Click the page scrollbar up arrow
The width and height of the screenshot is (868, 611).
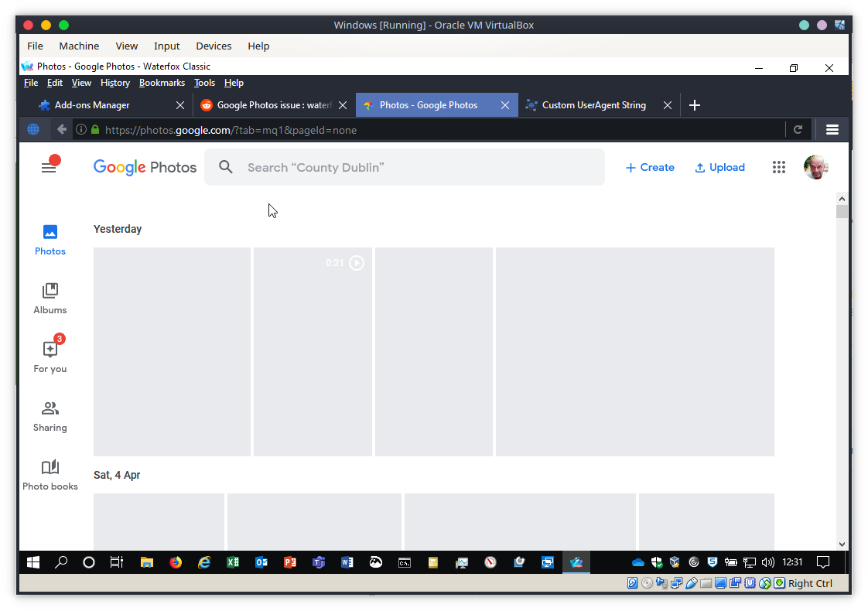[x=842, y=198]
